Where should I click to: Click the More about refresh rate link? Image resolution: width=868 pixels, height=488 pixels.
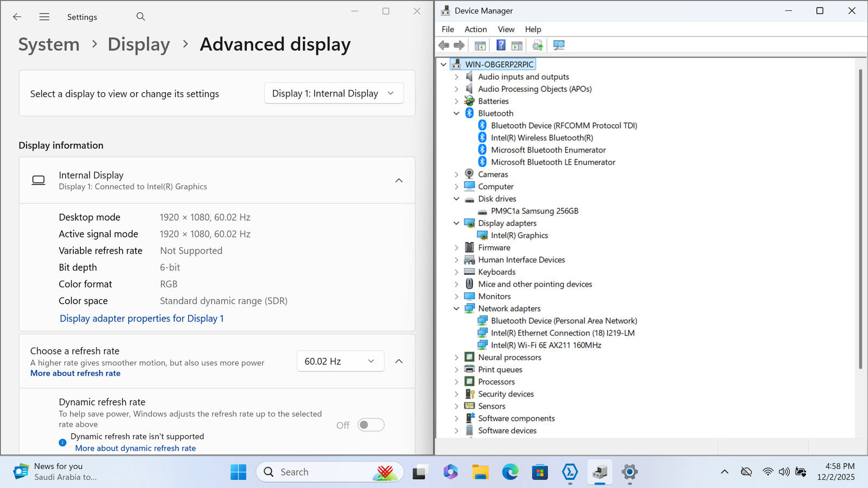(x=75, y=373)
